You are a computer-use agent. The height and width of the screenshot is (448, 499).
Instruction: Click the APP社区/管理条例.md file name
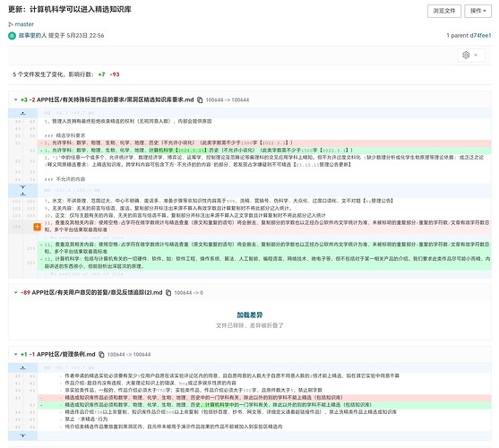coord(66,354)
